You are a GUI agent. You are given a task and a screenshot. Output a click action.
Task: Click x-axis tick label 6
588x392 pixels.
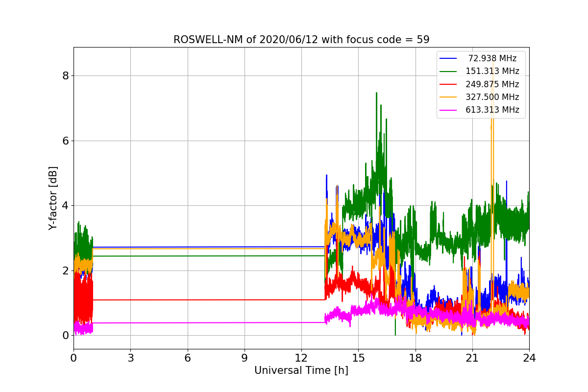(187, 358)
